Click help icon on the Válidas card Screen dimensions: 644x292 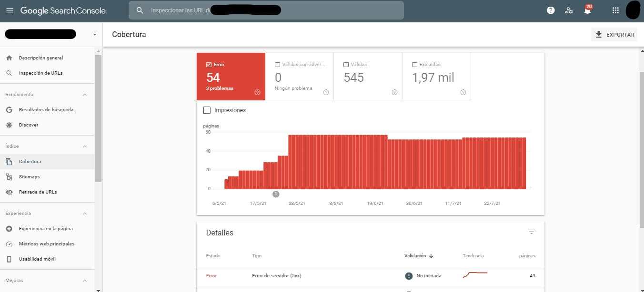tap(394, 92)
